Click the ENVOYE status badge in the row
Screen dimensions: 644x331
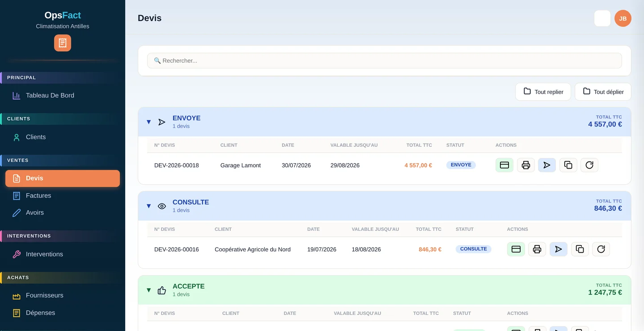click(x=461, y=165)
